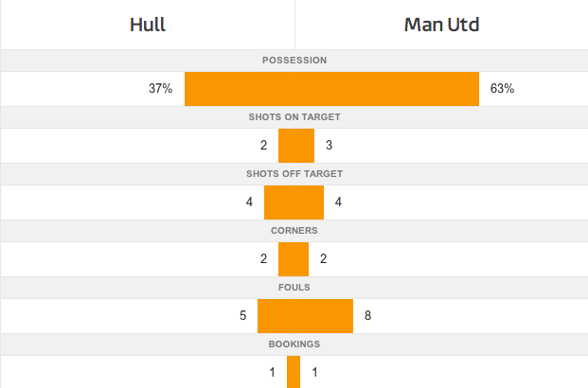Click the Shots On Target heading

coord(294,117)
